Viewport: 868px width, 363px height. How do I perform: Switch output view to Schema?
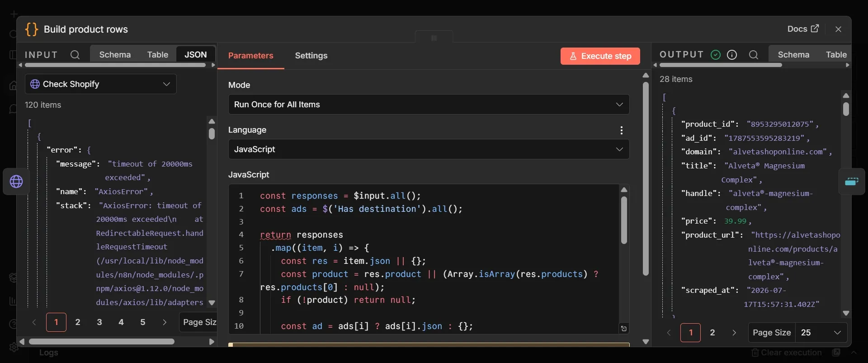pyautogui.click(x=793, y=54)
